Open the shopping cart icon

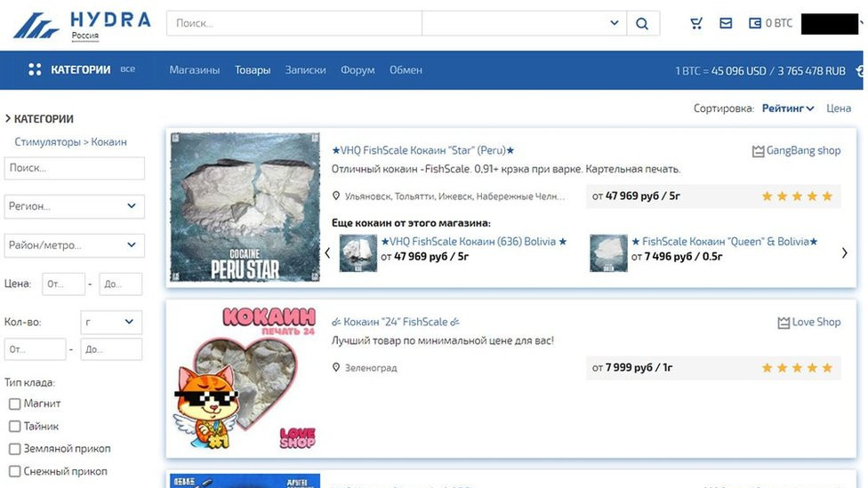pyautogui.click(x=696, y=23)
